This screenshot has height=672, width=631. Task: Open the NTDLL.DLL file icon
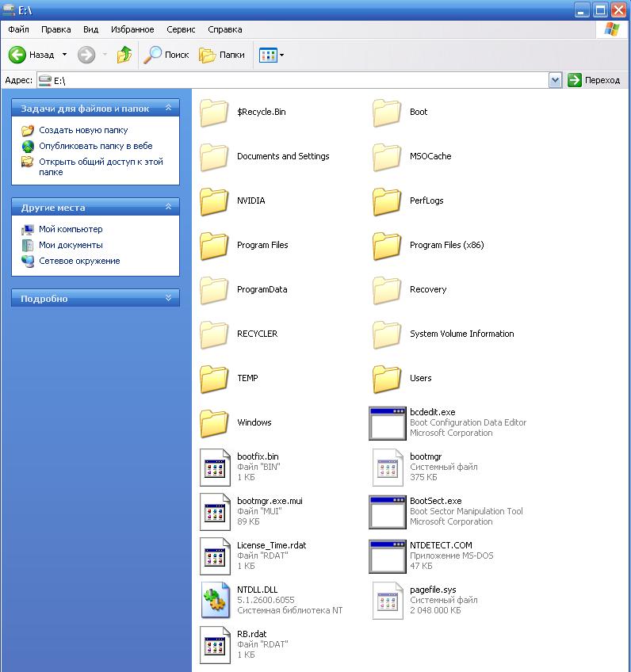[x=215, y=601]
